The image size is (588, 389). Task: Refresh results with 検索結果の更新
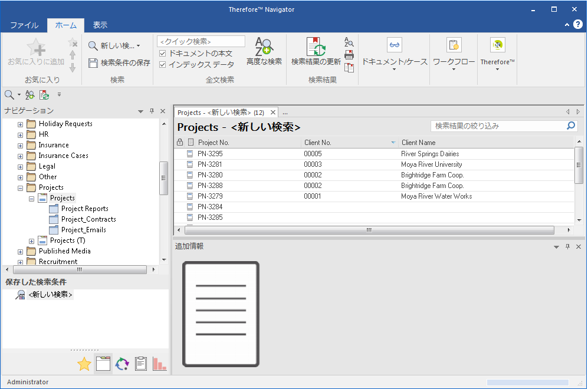pos(316,51)
